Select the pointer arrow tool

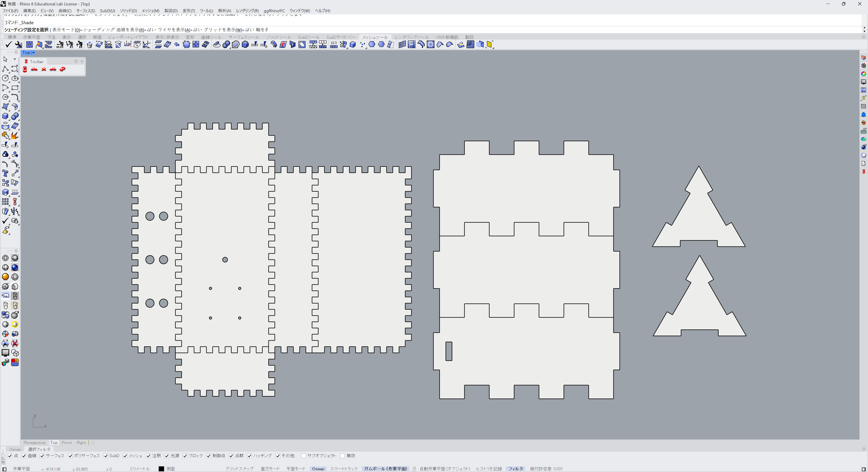(x=5, y=59)
